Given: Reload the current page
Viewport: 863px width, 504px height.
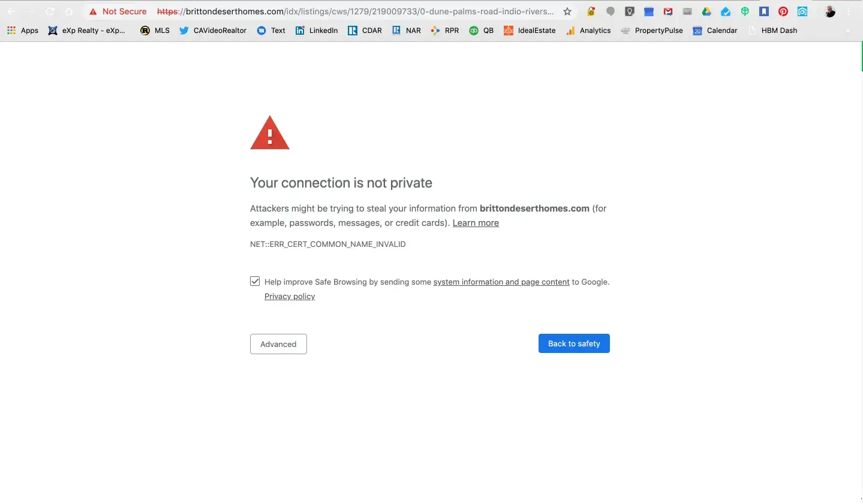Looking at the screenshot, I should pos(50,11).
